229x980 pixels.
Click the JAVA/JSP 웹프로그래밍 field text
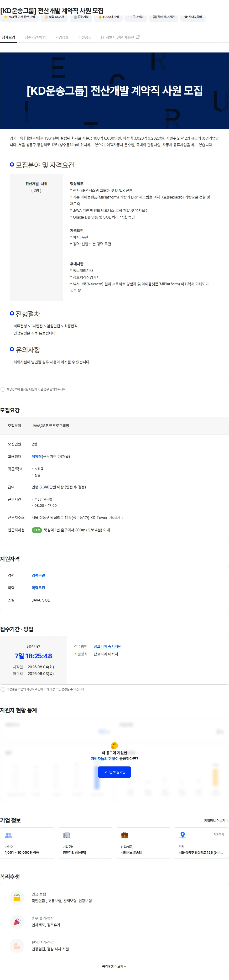click(50, 426)
